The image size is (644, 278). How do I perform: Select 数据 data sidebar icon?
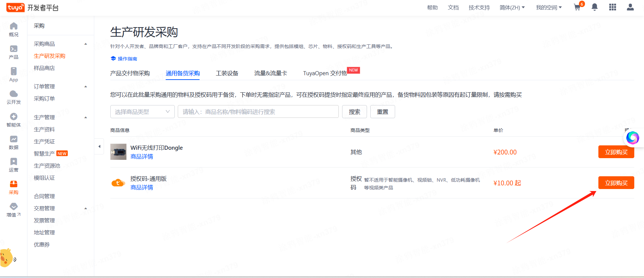[x=14, y=142]
